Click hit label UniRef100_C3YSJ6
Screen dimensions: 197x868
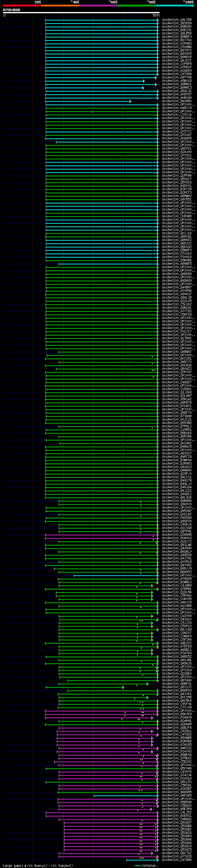(177, 115)
